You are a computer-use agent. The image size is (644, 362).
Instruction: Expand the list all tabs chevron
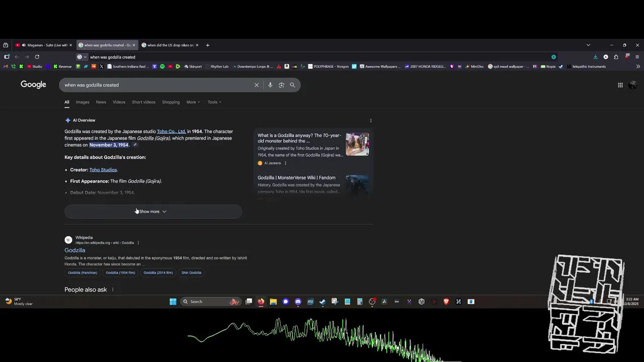pyautogui.click(x=588, y=45)
